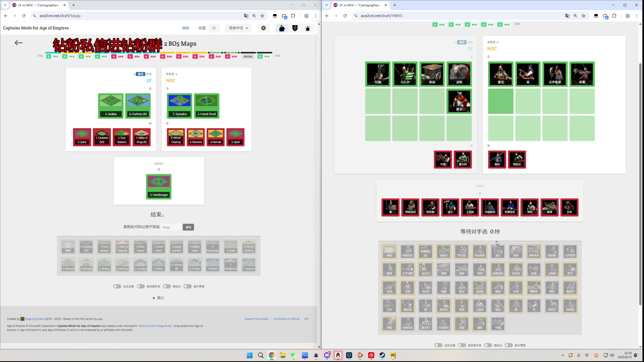Toggle 左右交换 switch in right window
Viewport: 644px width, 362px height.
[438, 345]
